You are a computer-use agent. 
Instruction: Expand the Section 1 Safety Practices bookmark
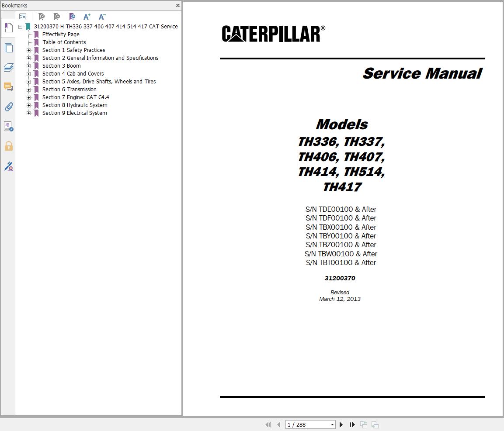click(29, 50)
